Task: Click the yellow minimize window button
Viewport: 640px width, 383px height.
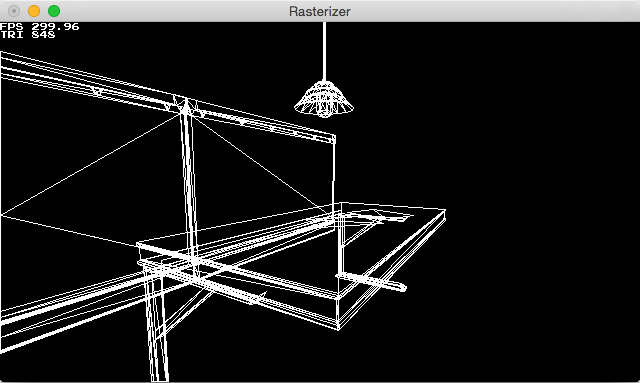Action: coord(34,11)
